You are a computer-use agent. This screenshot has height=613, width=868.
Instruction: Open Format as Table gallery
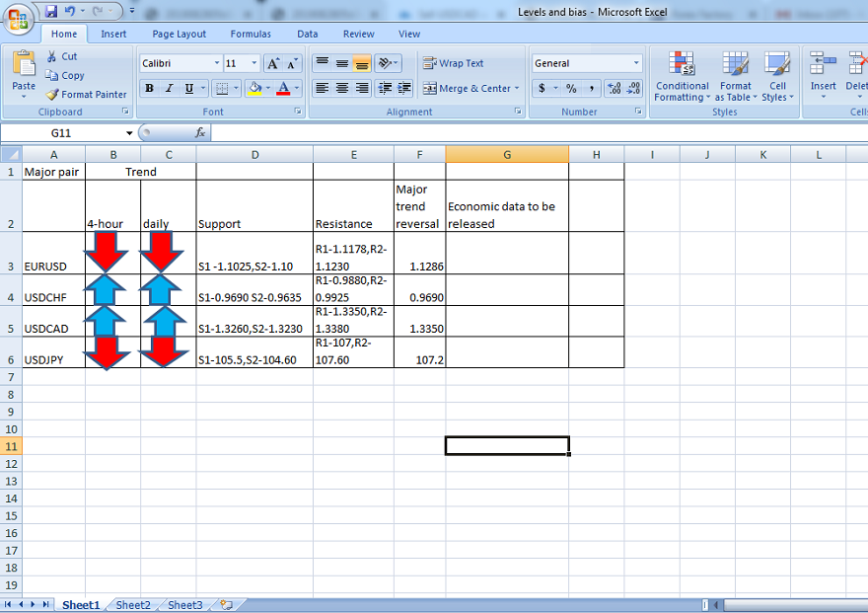tap(735, 76)
